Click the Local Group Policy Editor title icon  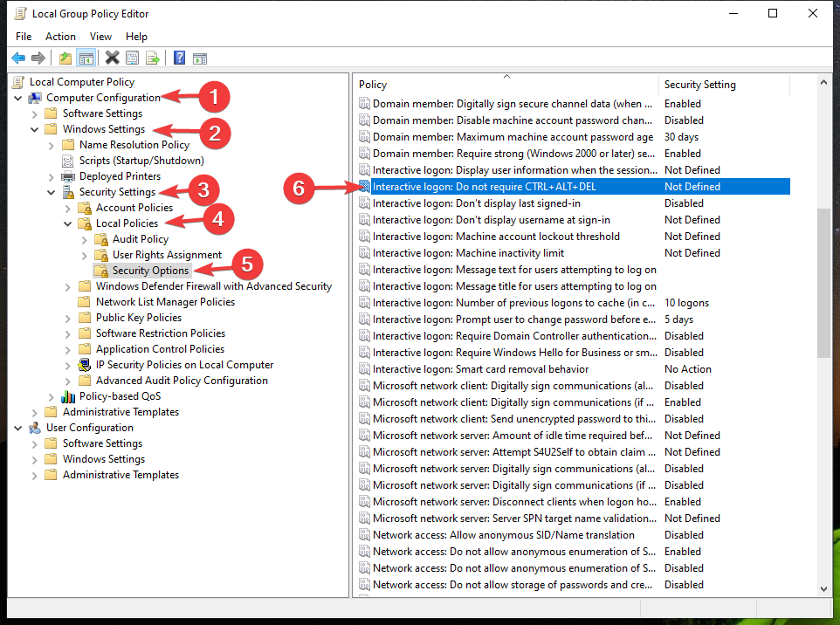[20, 13]
